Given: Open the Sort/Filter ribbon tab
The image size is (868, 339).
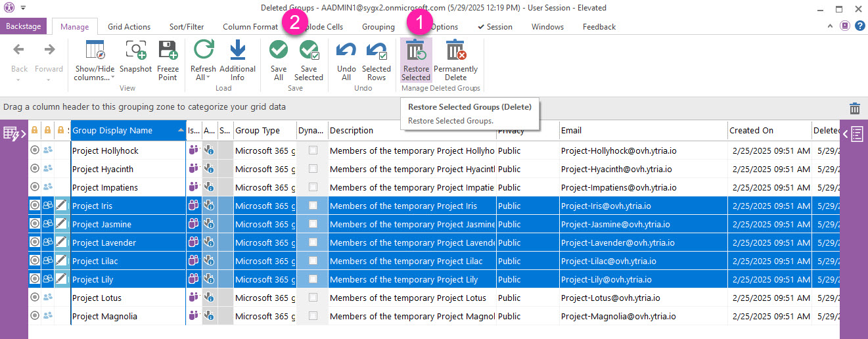Looking at the screenshot, I should 187,27.
